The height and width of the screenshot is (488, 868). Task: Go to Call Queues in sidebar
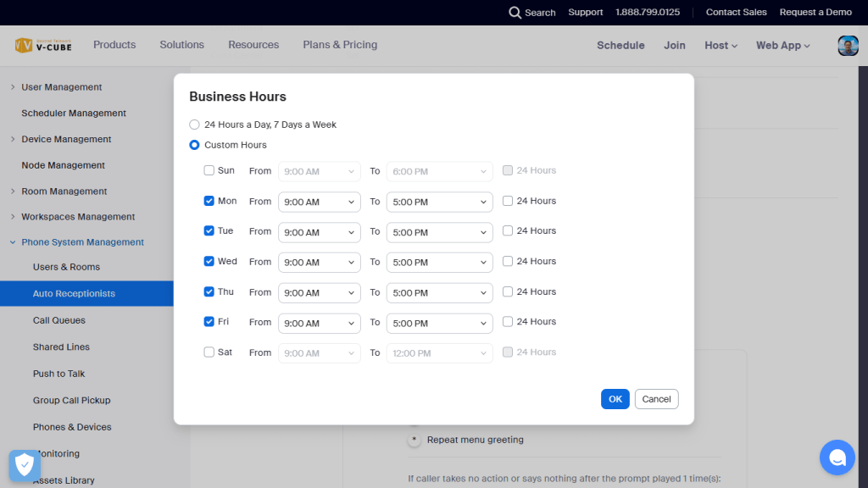coord(59,320)
